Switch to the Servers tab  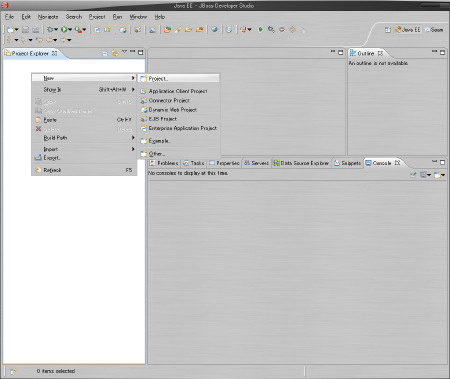click(256, 163)
